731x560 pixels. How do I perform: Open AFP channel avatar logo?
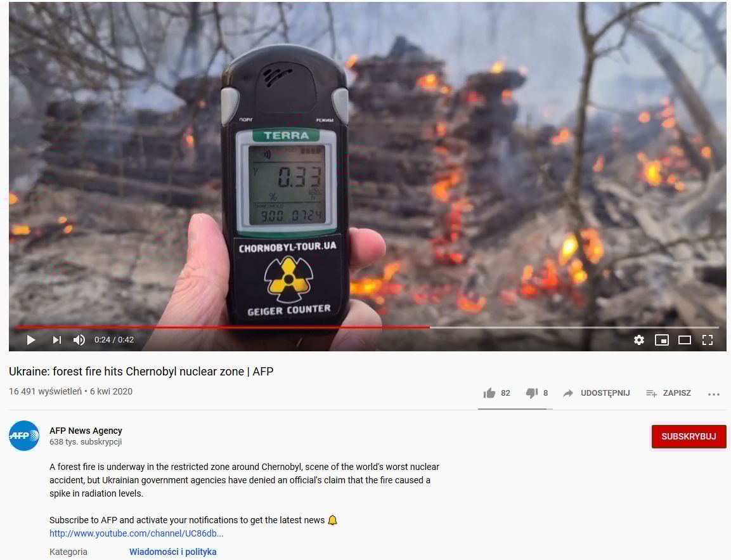point(24,436)
